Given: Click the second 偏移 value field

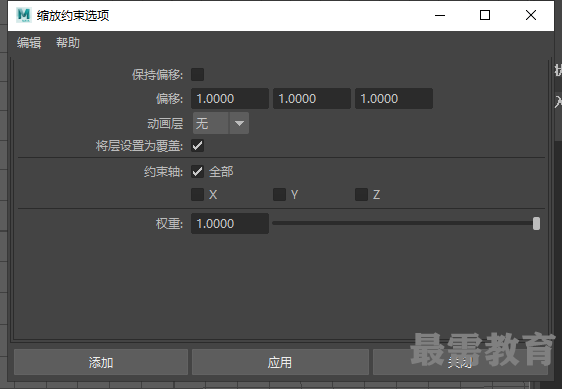Looking at the screenshot, I should click(x=312, y=99).
